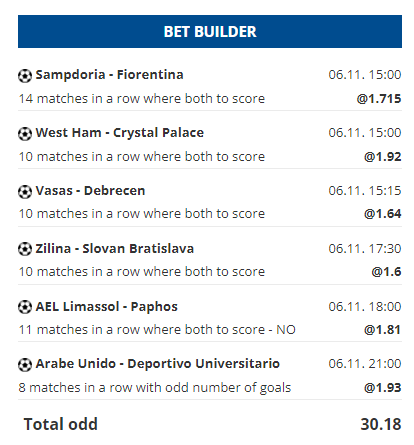Viewport: 414px width, 445px height.
Task: Click the BET BUILDER header banner
Action: [x=210, y=31]
